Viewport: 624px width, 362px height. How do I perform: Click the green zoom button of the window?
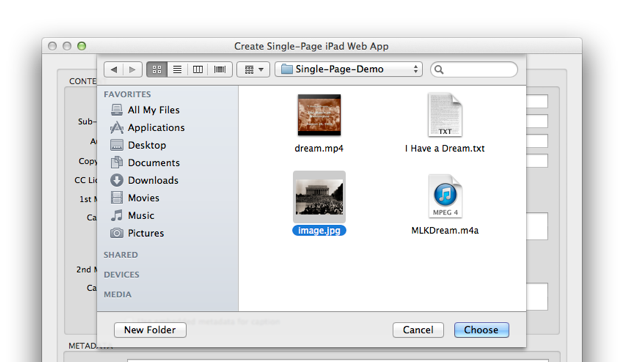(x=82, y=46)
